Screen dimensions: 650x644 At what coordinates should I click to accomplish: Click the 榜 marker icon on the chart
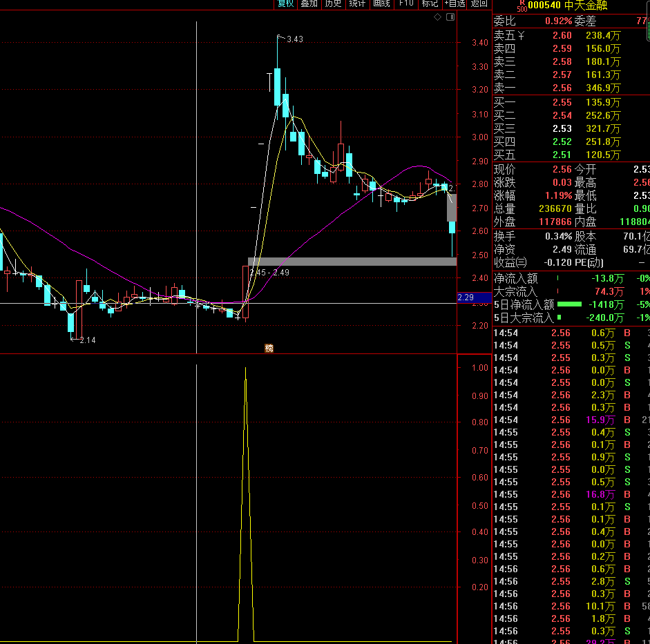tap(269, 348)
